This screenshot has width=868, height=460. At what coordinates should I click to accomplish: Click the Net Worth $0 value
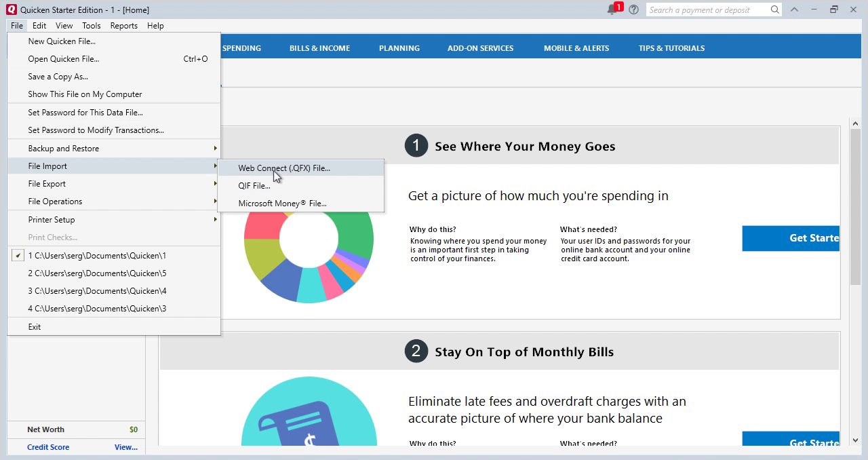(x=134, y=429)
